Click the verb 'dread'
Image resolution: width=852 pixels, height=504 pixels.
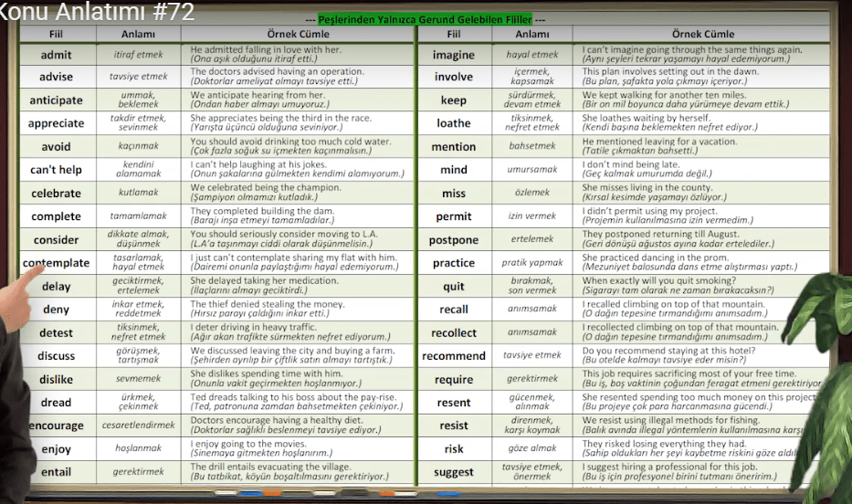pos(56,403)
